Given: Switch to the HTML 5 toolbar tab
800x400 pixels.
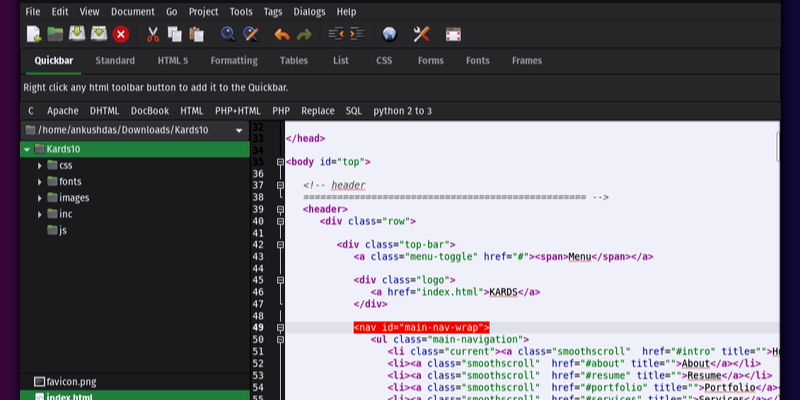Looking at the screenshot, I should point(172,61).
